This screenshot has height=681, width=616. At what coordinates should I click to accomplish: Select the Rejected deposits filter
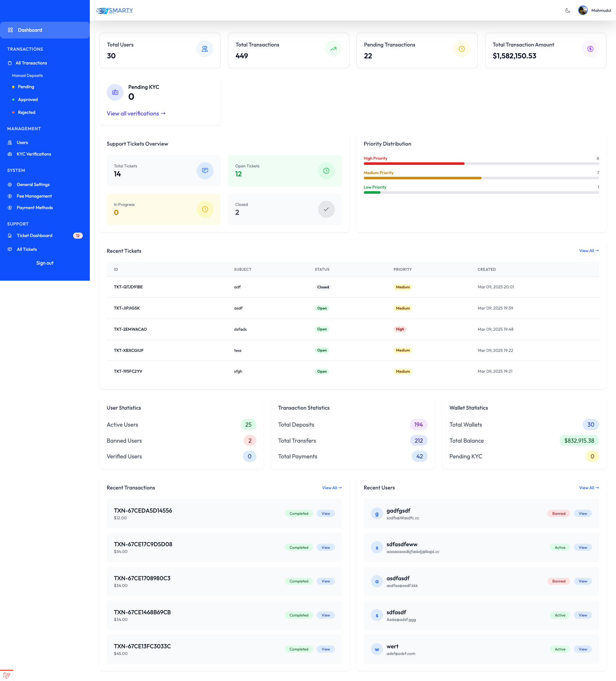tap(26, 112)
